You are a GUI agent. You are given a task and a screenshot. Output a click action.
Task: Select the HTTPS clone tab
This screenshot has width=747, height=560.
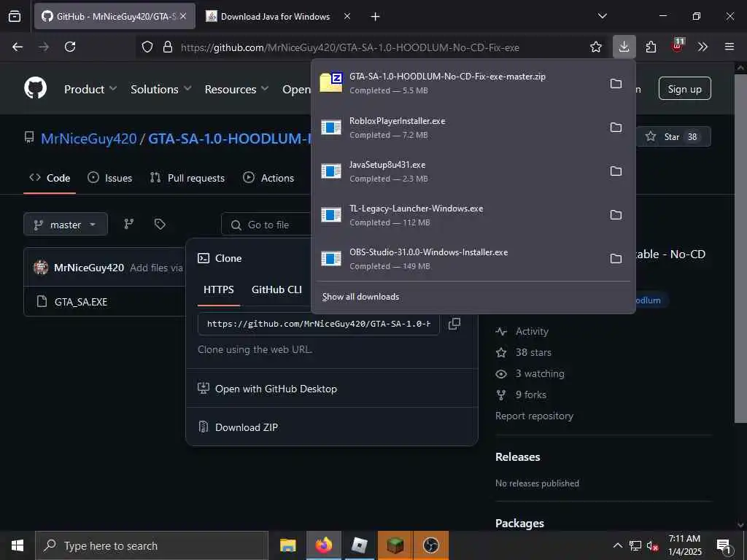[219, 289]
